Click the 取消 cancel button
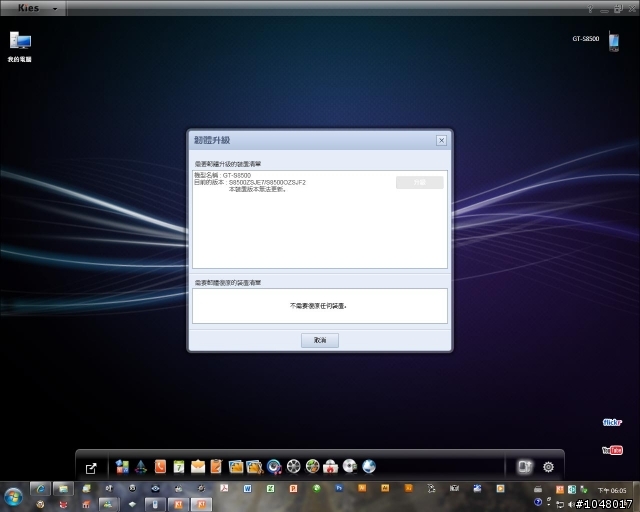 coord(320,340)
